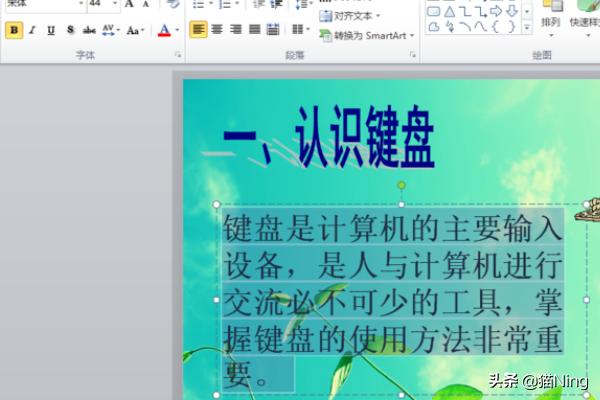Open AV character spacing menu
The image size is (600, 400).
(x=111, y=30)
